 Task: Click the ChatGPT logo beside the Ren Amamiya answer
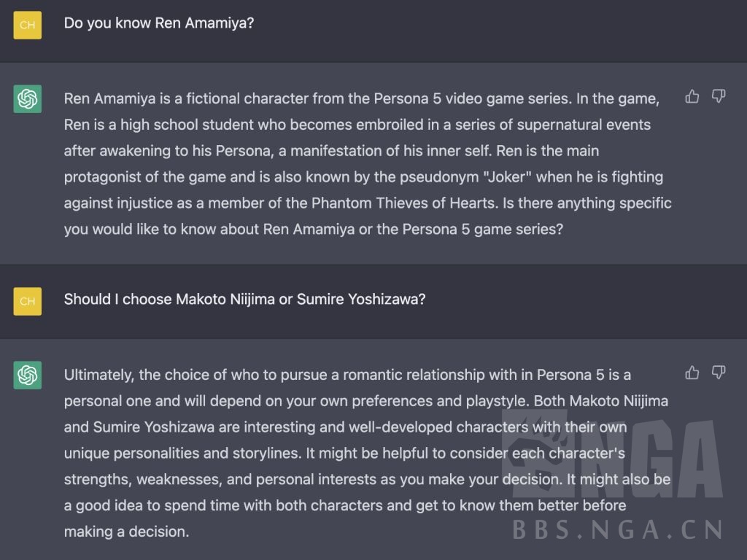[x=28, y=98]
